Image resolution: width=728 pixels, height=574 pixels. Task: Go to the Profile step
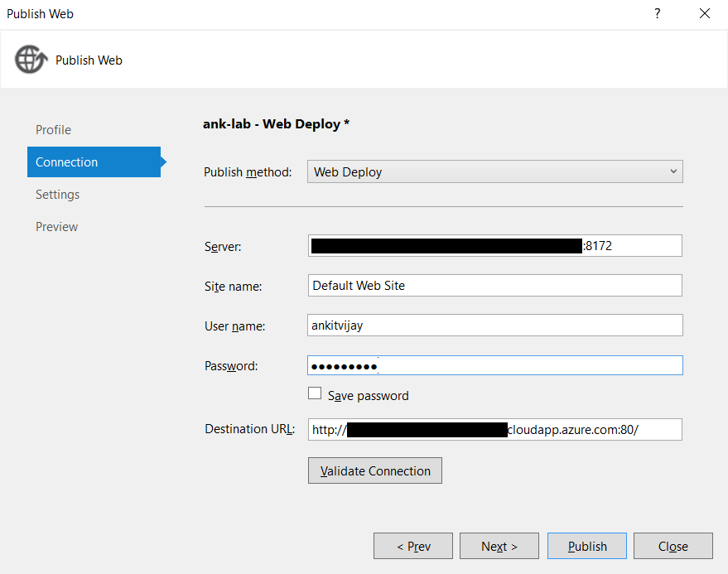53,129
